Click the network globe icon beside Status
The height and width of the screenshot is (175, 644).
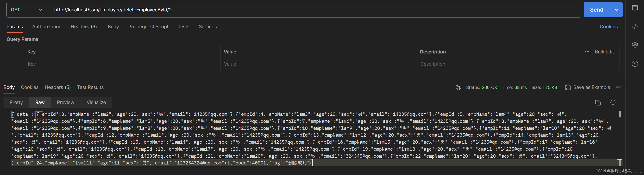(x=458, y=87)
